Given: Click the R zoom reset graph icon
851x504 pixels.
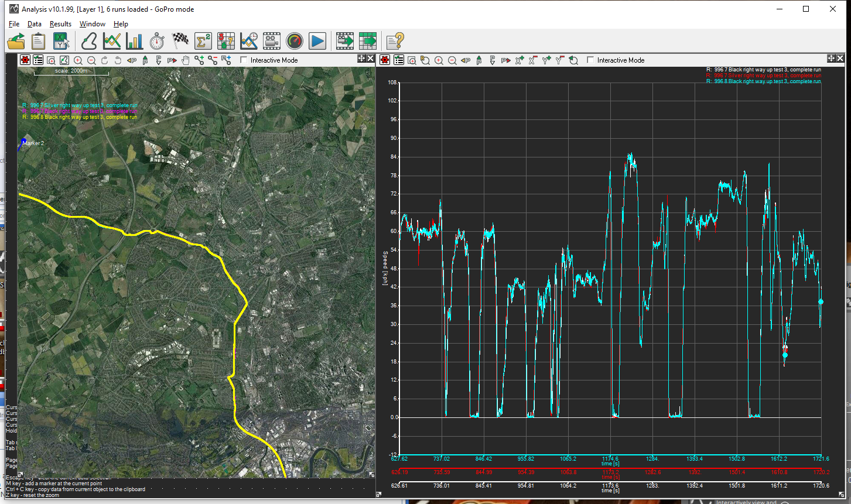Looking at the screenshot, I should click(x=425, y=60).
